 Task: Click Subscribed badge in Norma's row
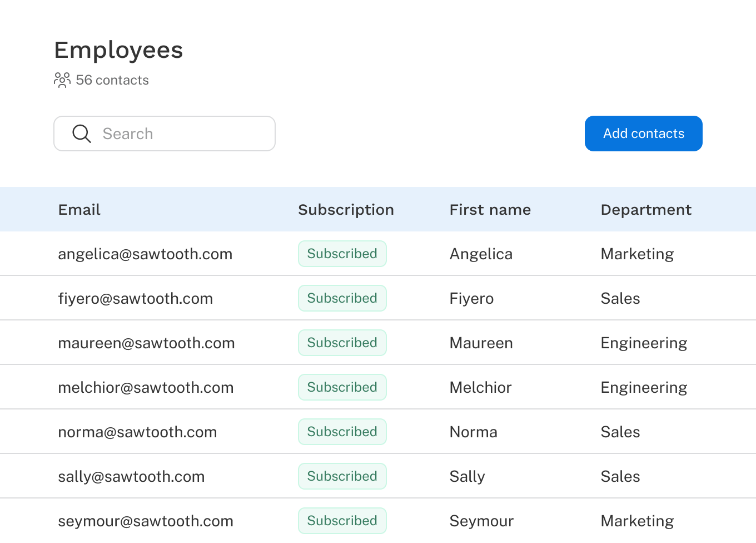point(342,432)
